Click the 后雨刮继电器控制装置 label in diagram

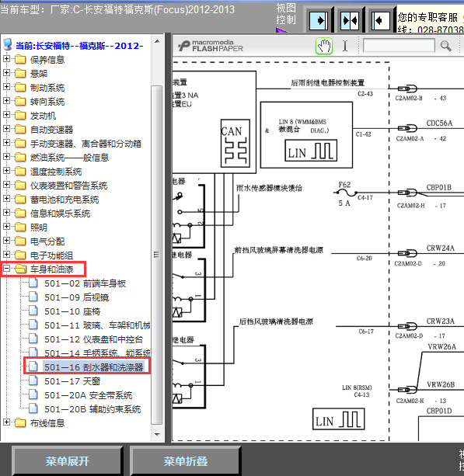(327, 82)
